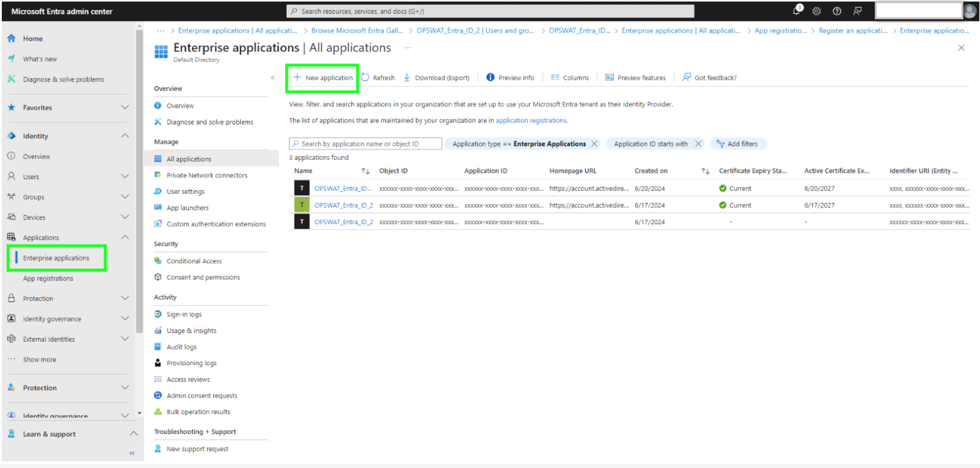This screenshot has height=468, width=980.
Task: Open the account avatar menu
Action: click(x=969, y=11)
